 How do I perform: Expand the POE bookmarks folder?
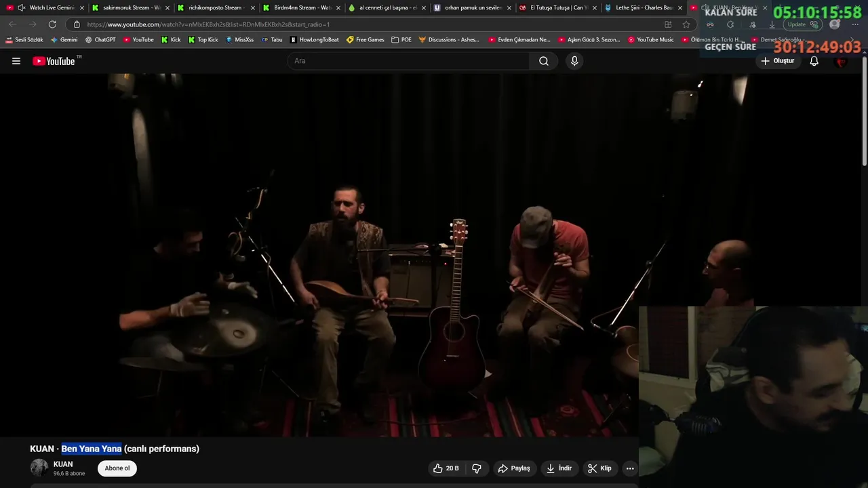(401, 40)
